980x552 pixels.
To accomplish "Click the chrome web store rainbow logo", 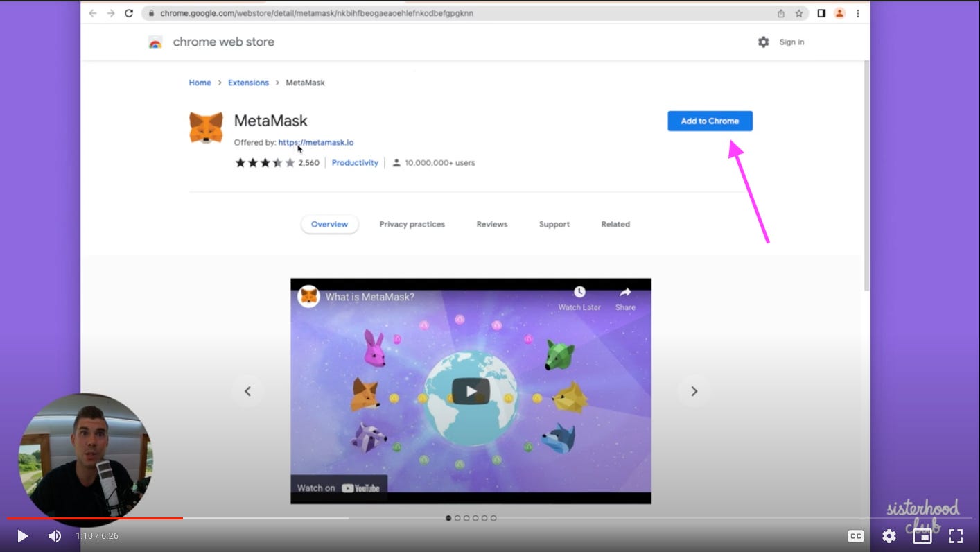I will click(x=155, y=42).
